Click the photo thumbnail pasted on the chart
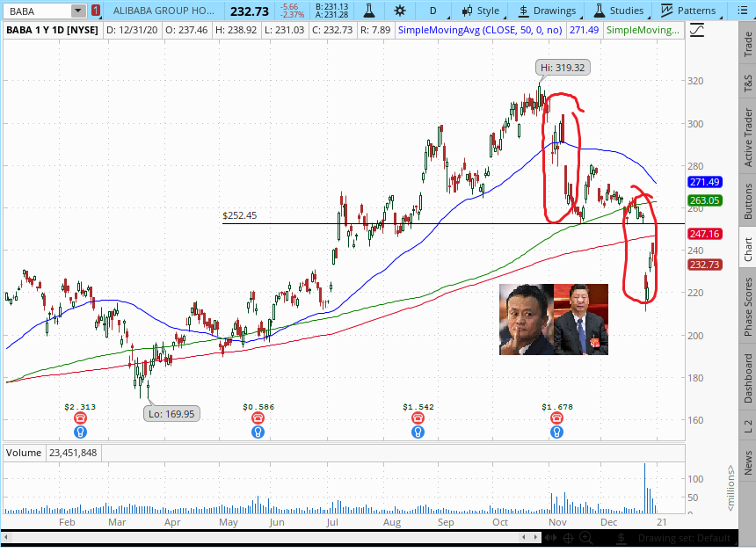 554,320
